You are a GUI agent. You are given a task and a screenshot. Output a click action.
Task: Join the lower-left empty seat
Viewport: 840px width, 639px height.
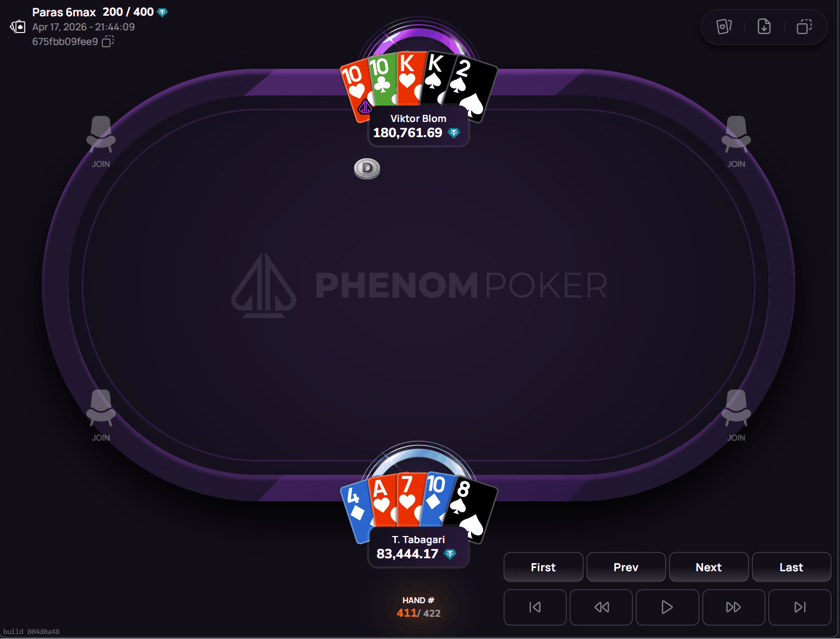coord(101,416)
